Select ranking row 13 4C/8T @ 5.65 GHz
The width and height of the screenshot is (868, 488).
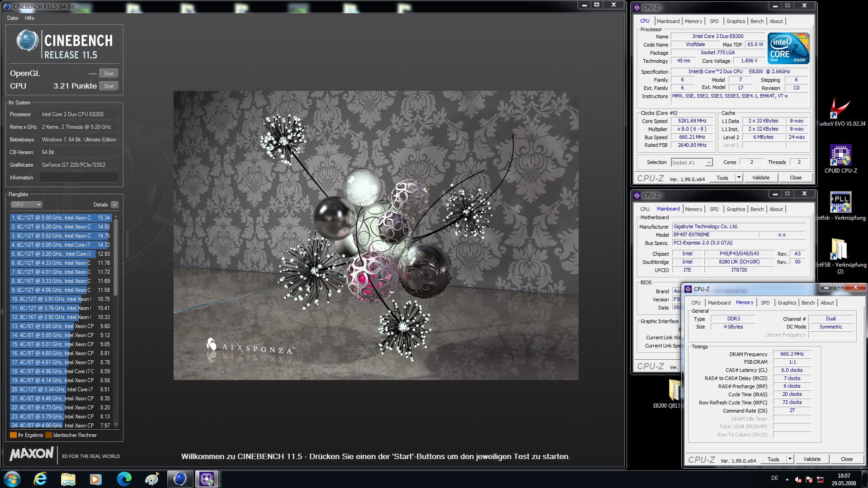click(x=61, y=326)
